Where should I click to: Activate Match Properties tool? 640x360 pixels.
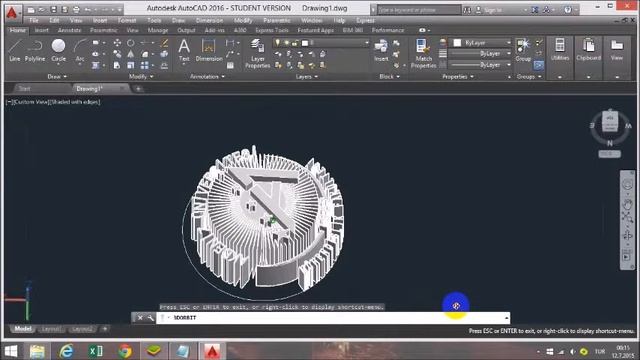(x=423, y=53)
